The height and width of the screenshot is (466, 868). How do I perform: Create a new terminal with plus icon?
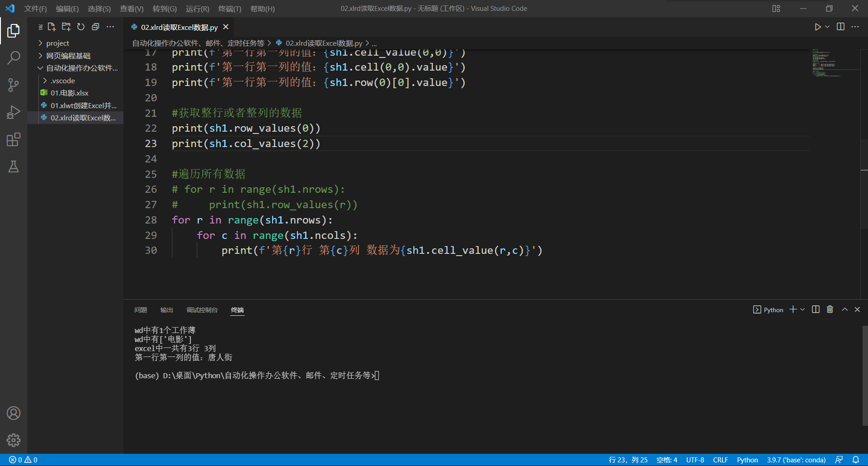[793, 309]
